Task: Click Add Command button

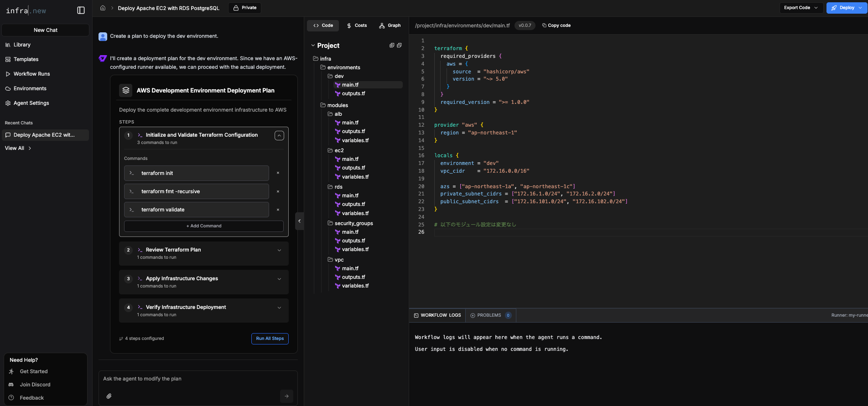Action: [x=204, y=226]
